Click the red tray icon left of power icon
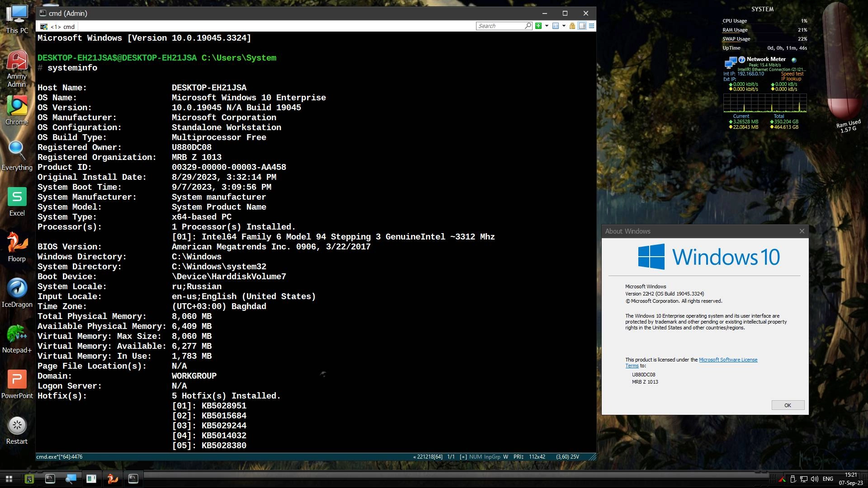The height and width of the screenshot is (488, 868). [783, 479]
